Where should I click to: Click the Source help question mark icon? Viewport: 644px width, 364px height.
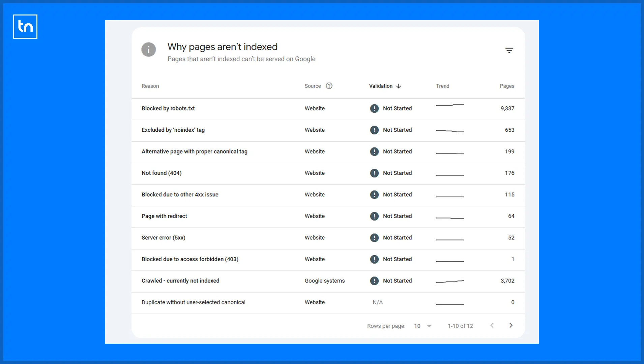pyautogui.click(x=329, y=86)
